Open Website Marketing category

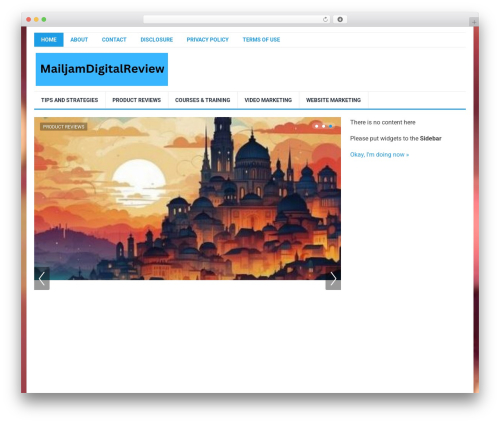(x=333, y=100)
